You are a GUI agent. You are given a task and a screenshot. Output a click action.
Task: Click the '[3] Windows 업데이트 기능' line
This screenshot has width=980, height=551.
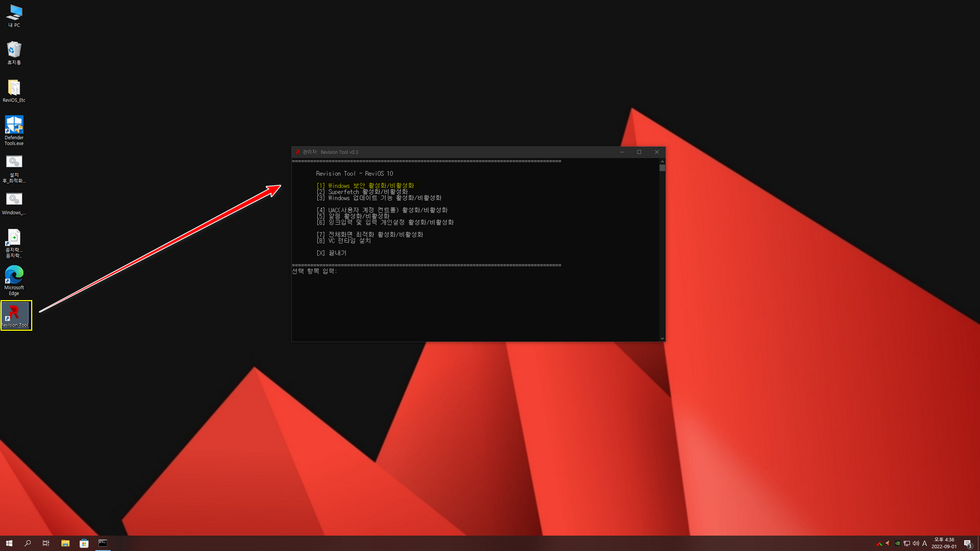coord(379,198)
